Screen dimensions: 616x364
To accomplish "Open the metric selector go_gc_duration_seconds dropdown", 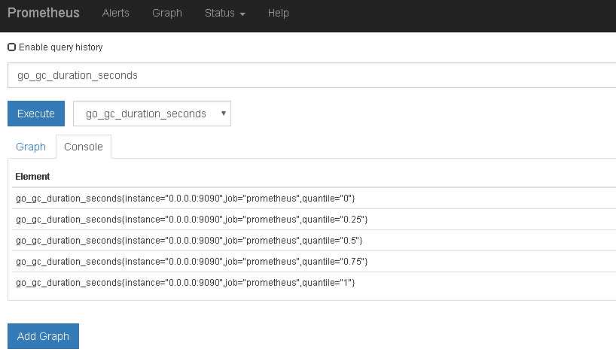I will (152, 114).
